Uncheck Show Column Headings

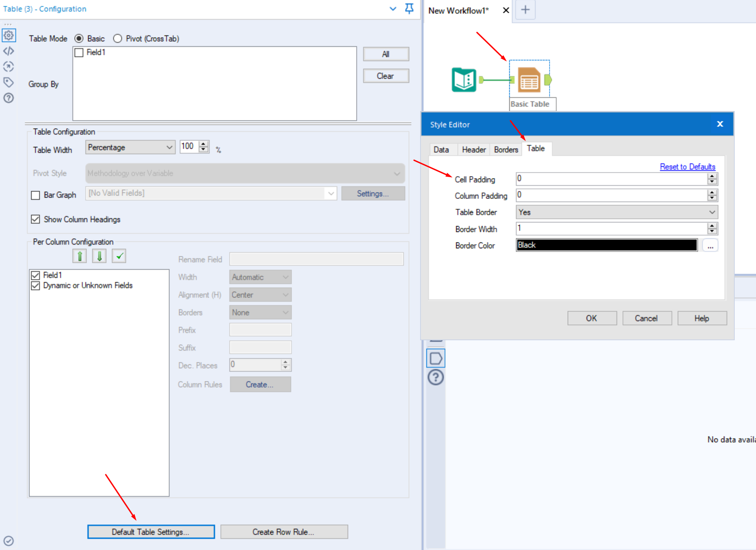click(35, 219)
